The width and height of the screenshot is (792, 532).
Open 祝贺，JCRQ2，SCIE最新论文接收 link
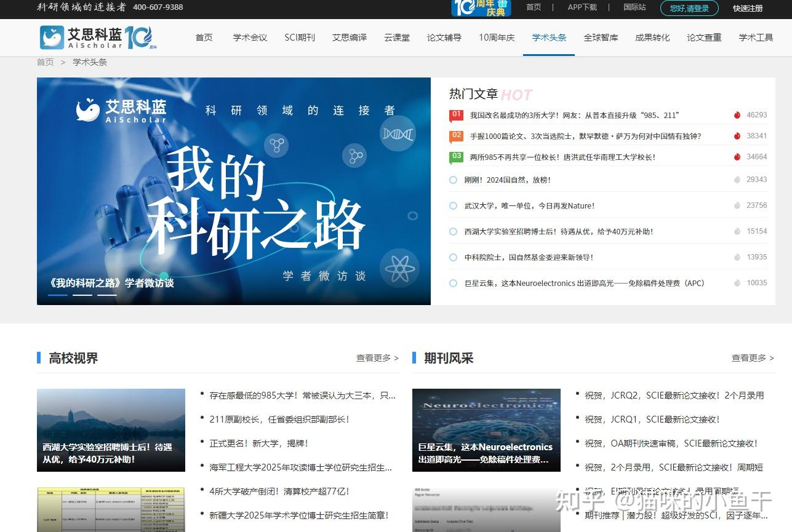click(x=674, y=395)
